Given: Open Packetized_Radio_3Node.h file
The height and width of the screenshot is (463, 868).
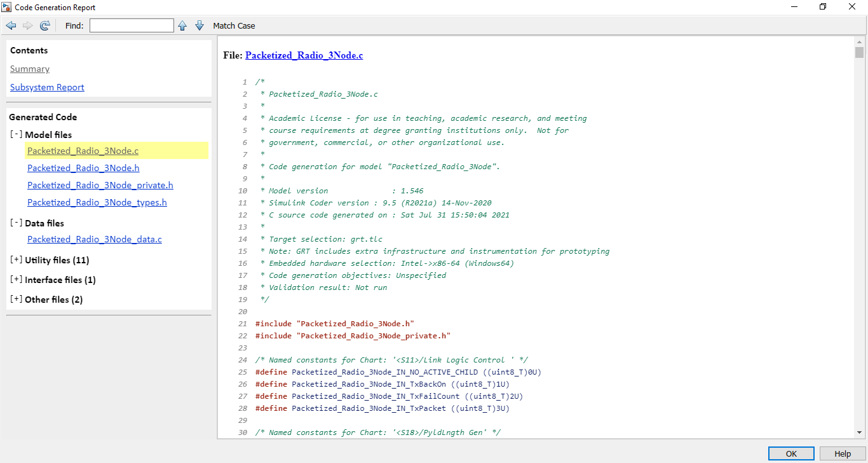Looking at the screenshot, I should [x=83, y=168].
